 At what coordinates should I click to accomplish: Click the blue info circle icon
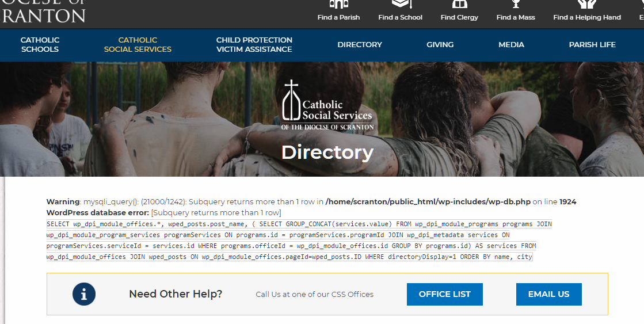tap(84, 294)
